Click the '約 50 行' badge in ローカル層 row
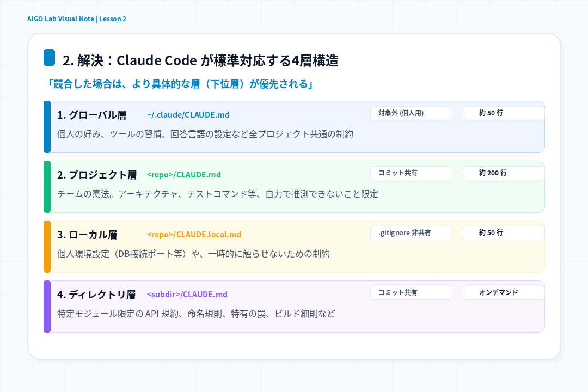 point(503,233)
